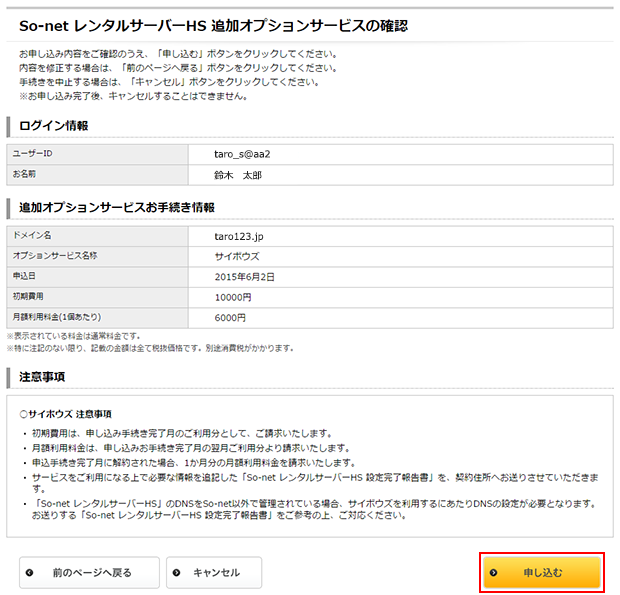This screenshot has height=595, width=620.
Task: Click the left arrow icon on 前のページへ戻る
Action: [x=29, y=573]
